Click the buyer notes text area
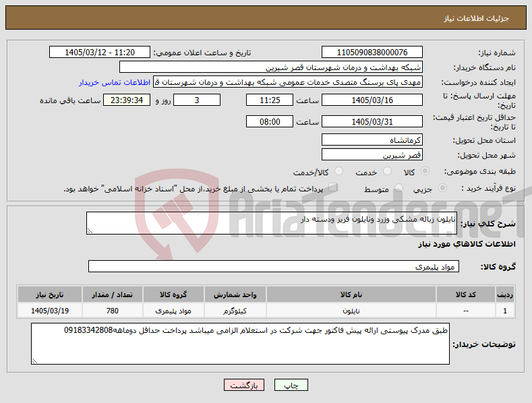The width and height of the screenshot is (532, 403). (240, 344)
